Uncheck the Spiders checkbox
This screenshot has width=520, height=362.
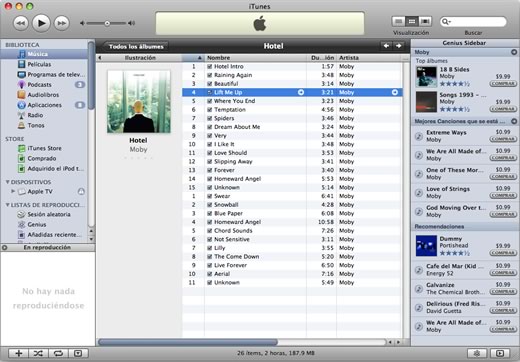(x=210, y=118)
